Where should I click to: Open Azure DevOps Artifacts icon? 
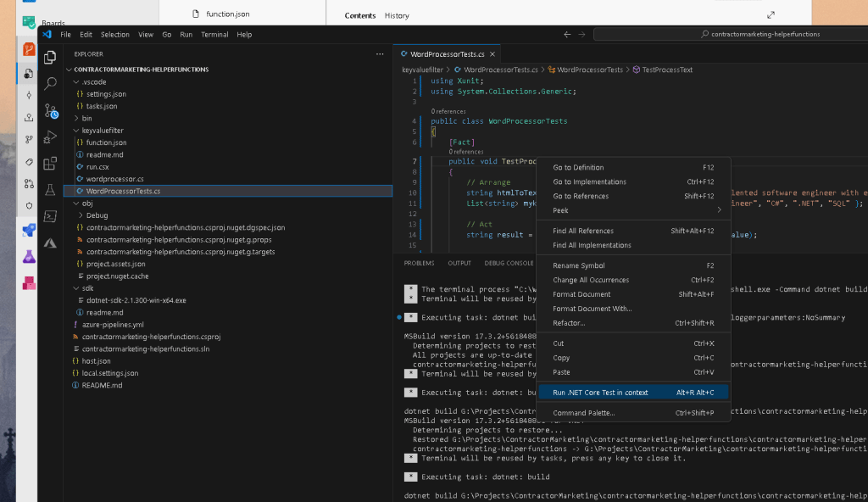29,283
